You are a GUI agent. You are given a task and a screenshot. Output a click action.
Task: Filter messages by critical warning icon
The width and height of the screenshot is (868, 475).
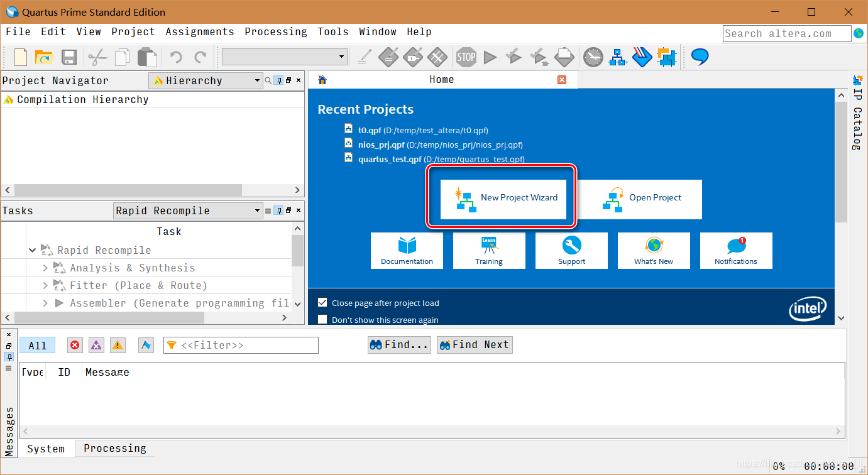tap(96, 345)
